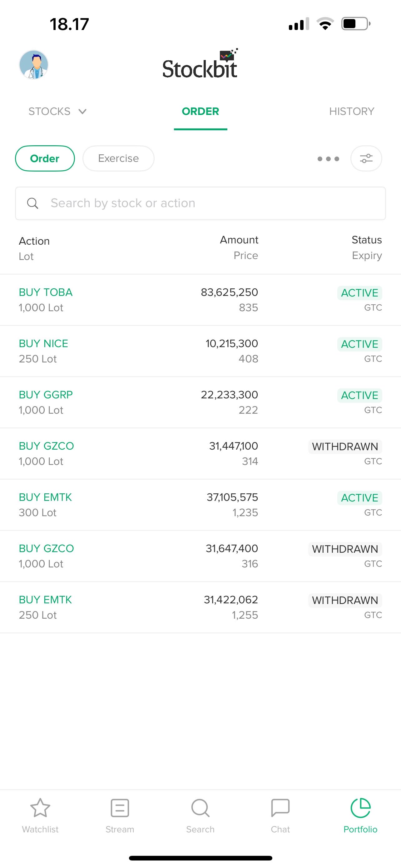Tap the Search magnifier in bottom bar
Image resolution: width=401 pixels, height=868 pixels.
click(x=200, y=808)
